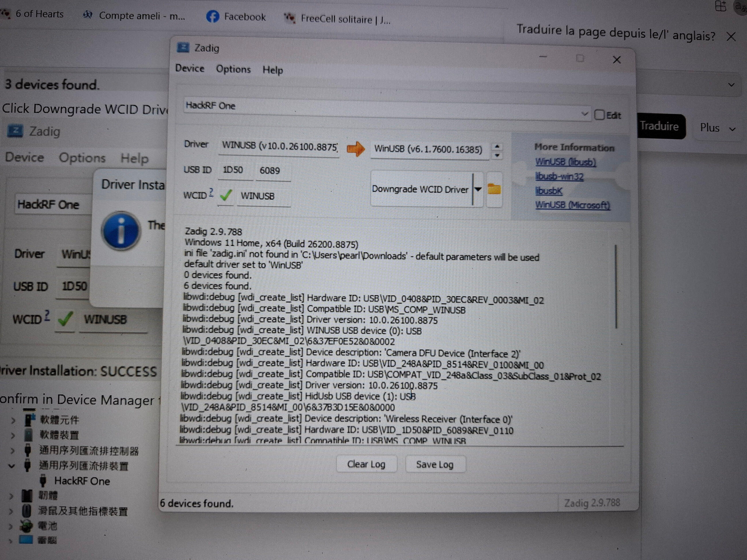Screen dimensions: 747x560
Task: Open the language chevron in the translate prompt
Action: coord(731,85)
